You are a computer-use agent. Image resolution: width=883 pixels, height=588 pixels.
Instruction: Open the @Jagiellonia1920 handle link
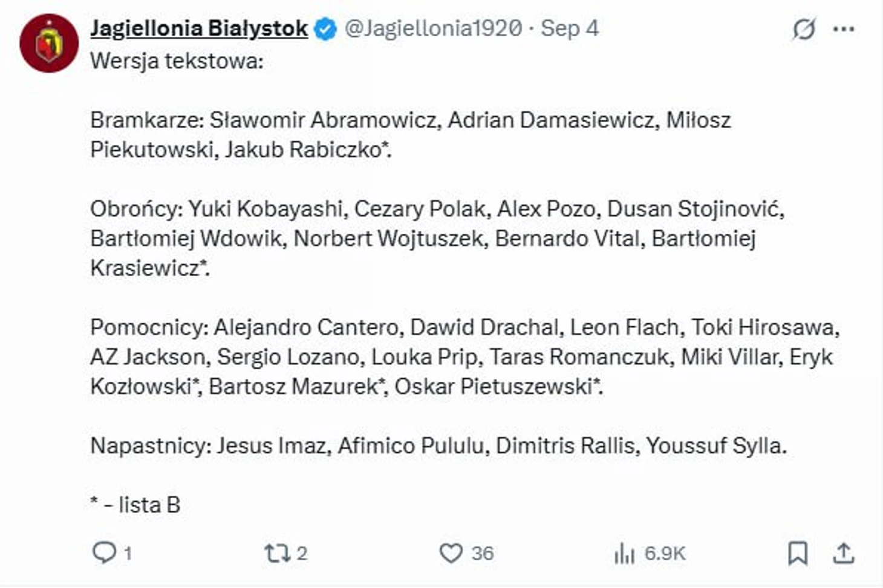[x=433, y=28]
